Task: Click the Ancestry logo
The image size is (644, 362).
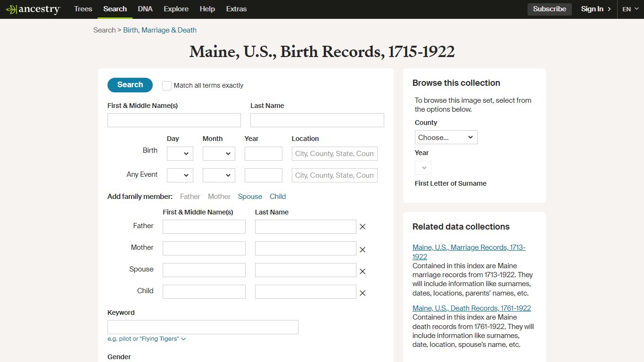Action: [33, 9]
